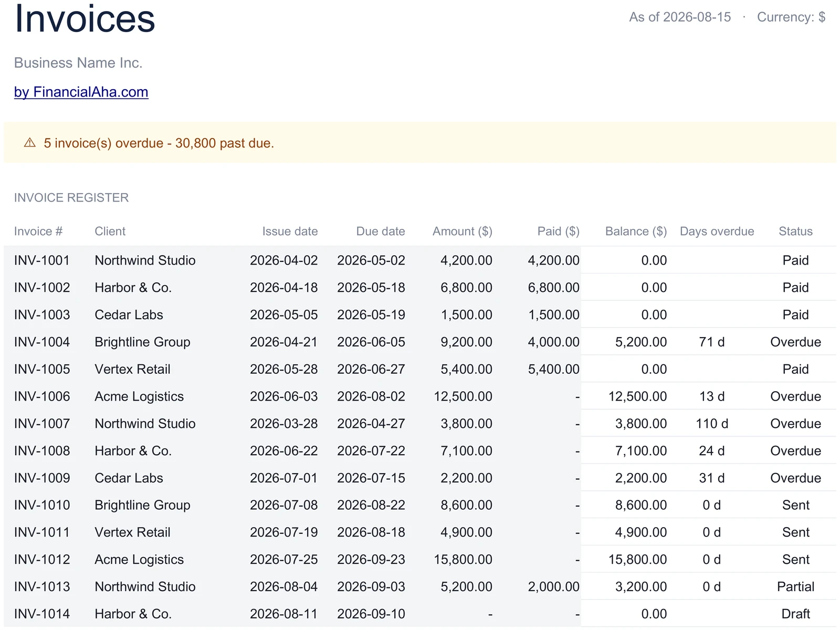Click the 'Status' column header

(x=796, y=232)
